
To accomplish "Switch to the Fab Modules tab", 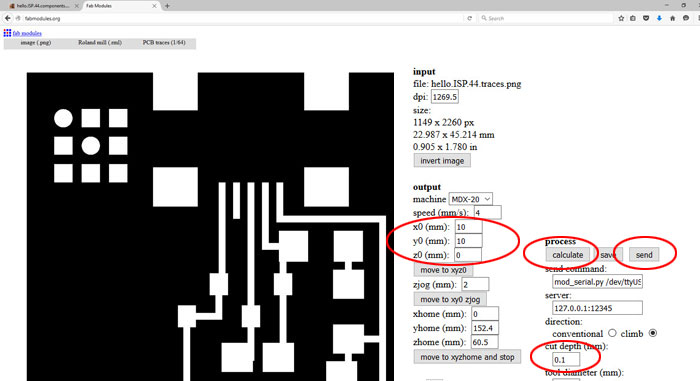I will pyautogui.click(x=121, y=6).
